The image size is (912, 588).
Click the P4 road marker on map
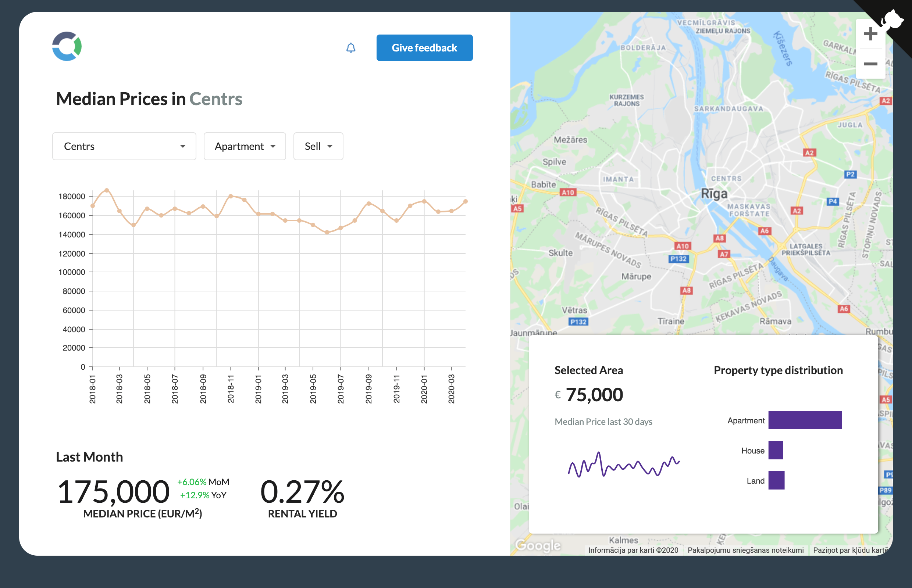pos(833,201)
